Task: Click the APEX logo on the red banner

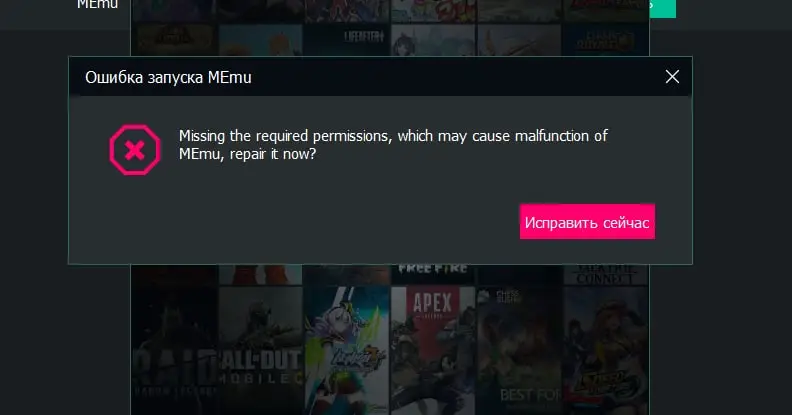Action: coord(432,303)
